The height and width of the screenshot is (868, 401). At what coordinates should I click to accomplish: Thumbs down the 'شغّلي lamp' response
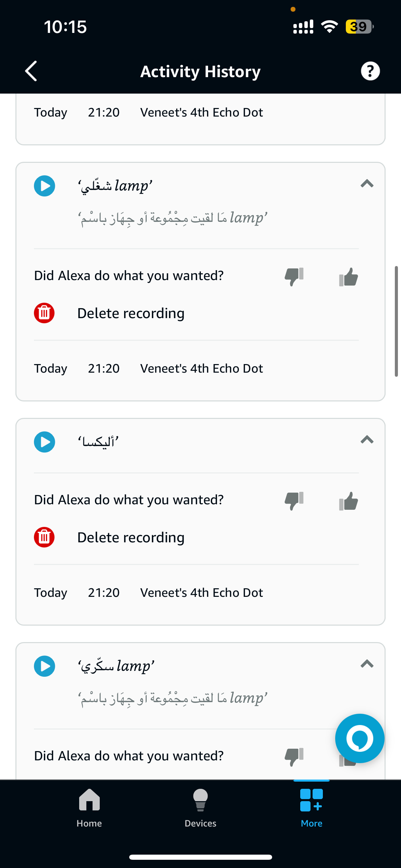pos(294,276)
